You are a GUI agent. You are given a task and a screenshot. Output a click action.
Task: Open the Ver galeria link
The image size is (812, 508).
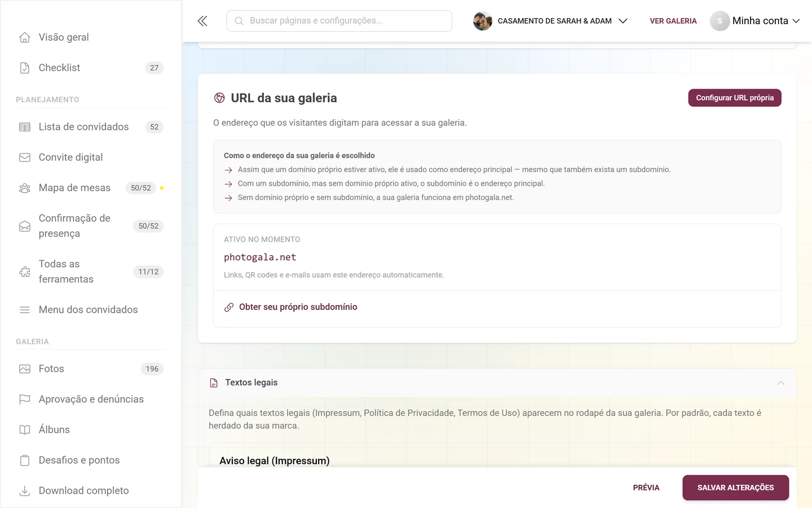[673, 21]
